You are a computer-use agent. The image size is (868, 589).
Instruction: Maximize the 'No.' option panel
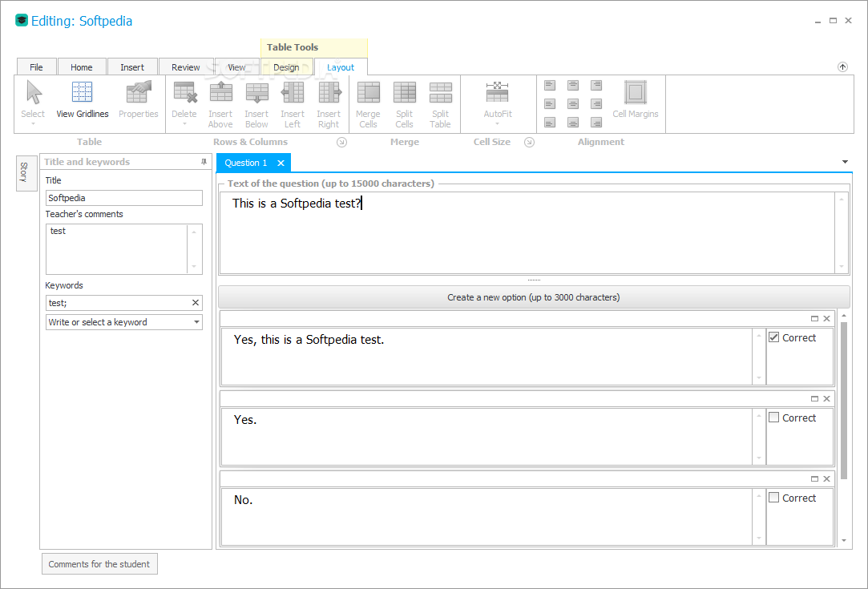(814, 479)
